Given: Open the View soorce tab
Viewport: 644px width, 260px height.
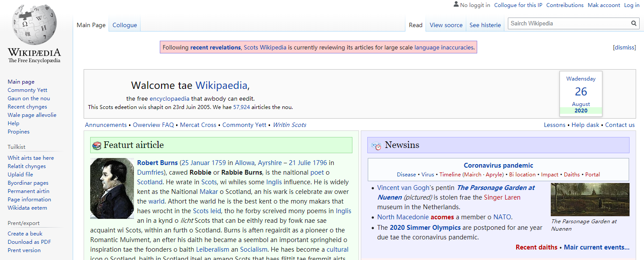Looking at the screenshot, I should coord(446,25).
